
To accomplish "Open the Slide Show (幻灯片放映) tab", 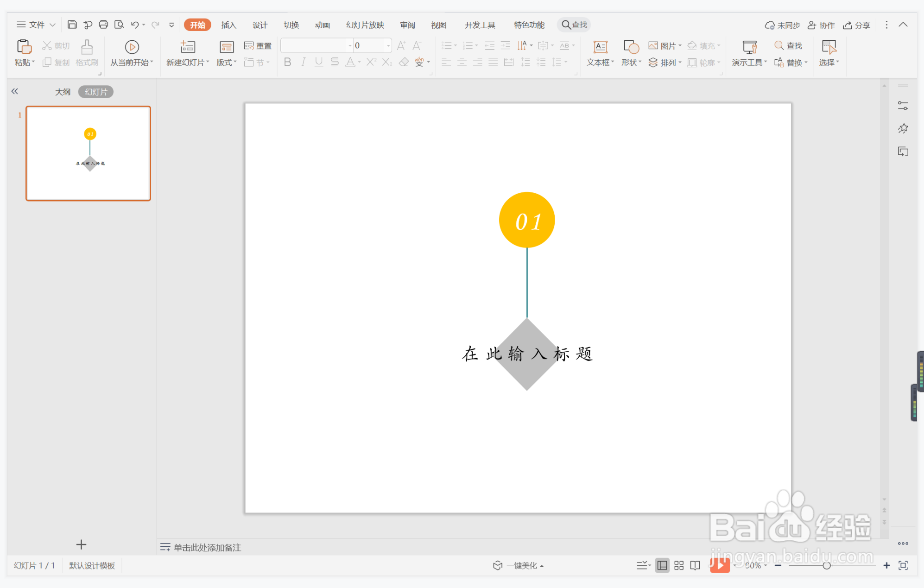I will click(x=365, y=25).
